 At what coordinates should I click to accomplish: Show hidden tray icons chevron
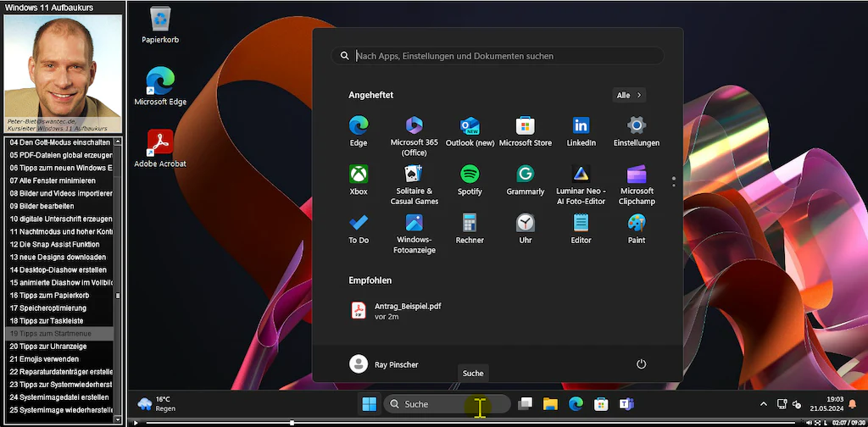click(764, 404)
